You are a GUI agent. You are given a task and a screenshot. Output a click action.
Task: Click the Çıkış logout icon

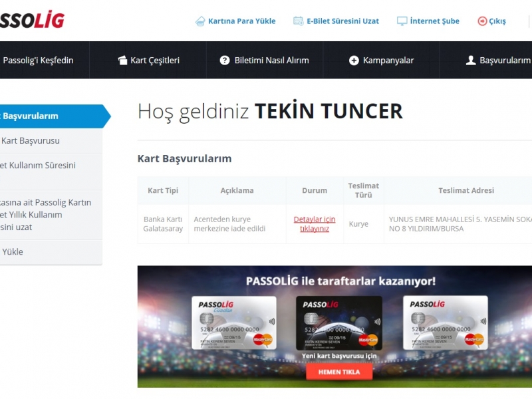[x=482, y=21]
